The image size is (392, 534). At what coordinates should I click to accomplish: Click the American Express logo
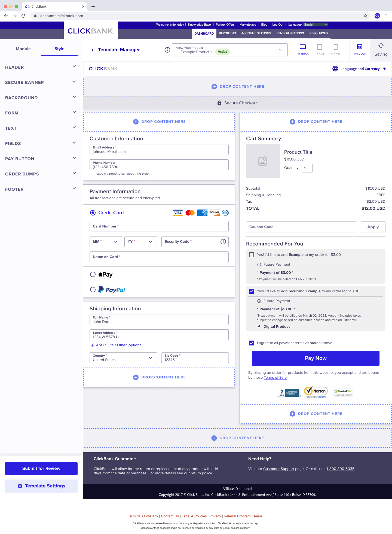[203, 213]
